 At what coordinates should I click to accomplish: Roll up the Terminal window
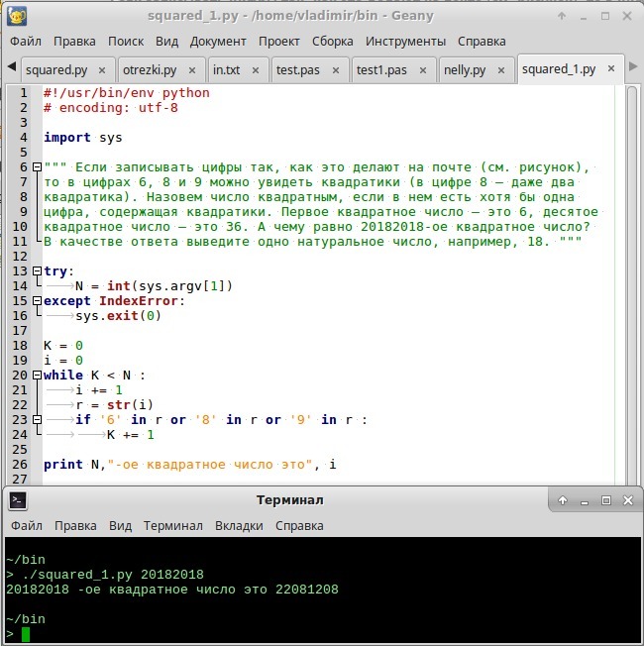click(563, 500)
